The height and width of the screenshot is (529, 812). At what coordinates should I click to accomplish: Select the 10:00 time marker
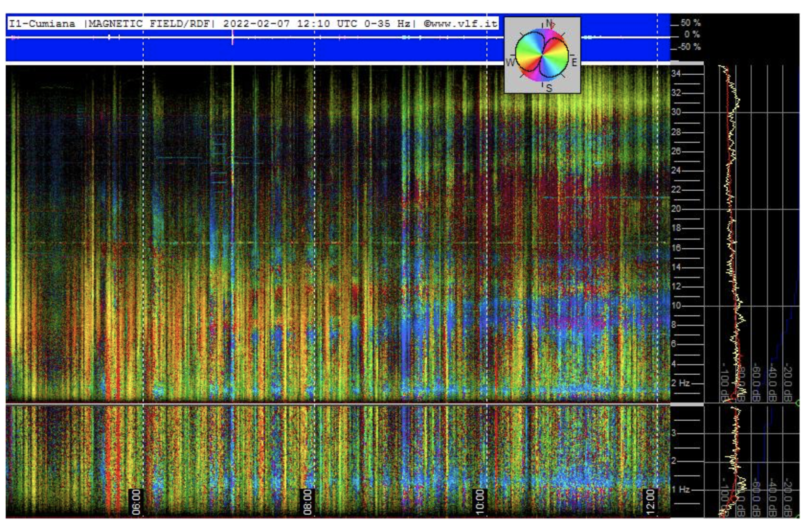pyautogui.click(x=479, y=502)
